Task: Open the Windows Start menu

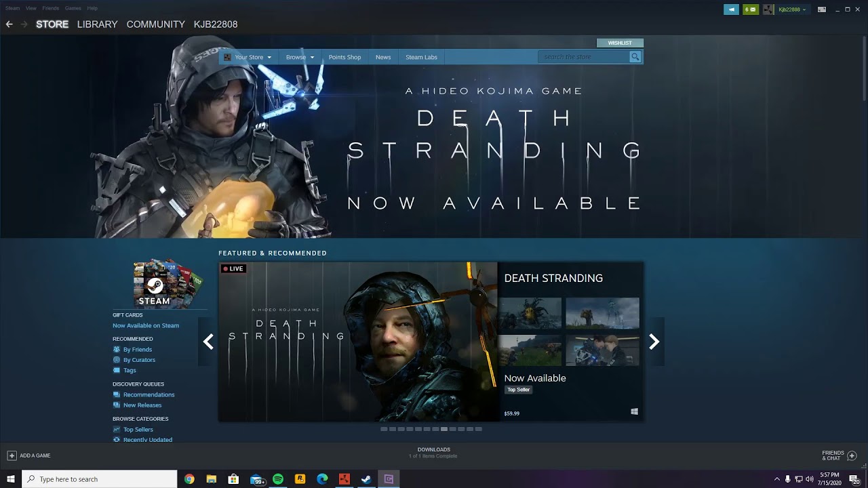Action: click(x=11, y=479)
